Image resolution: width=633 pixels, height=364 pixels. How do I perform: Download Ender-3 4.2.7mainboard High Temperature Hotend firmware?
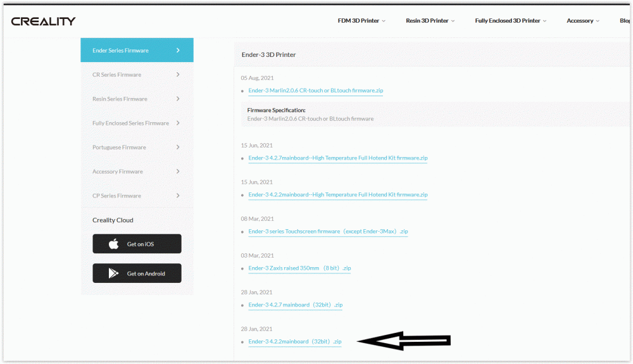[x=338, y=158]
